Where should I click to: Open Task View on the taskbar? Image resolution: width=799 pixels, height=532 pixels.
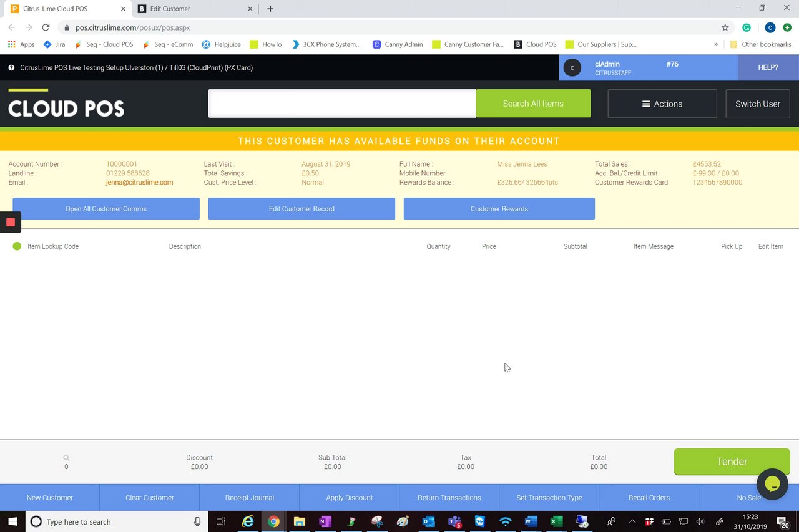click(x=221, y=521)
